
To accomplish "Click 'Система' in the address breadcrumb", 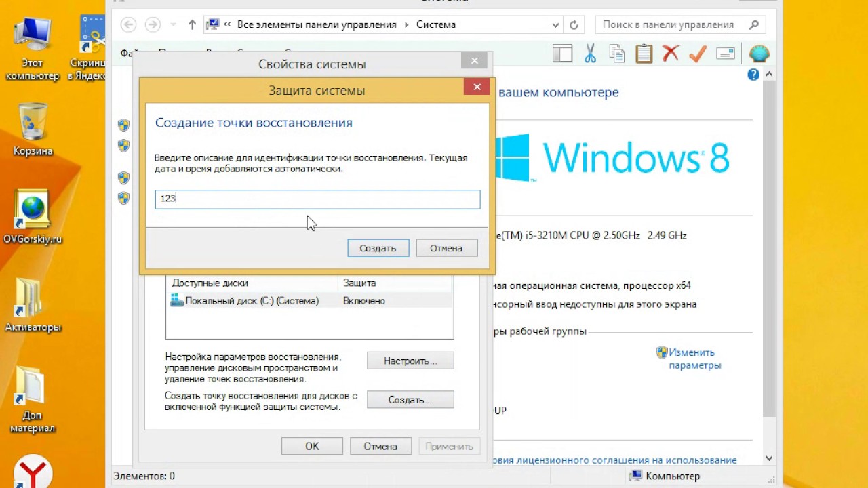I will pyautogui.click(x=436, y=25).
